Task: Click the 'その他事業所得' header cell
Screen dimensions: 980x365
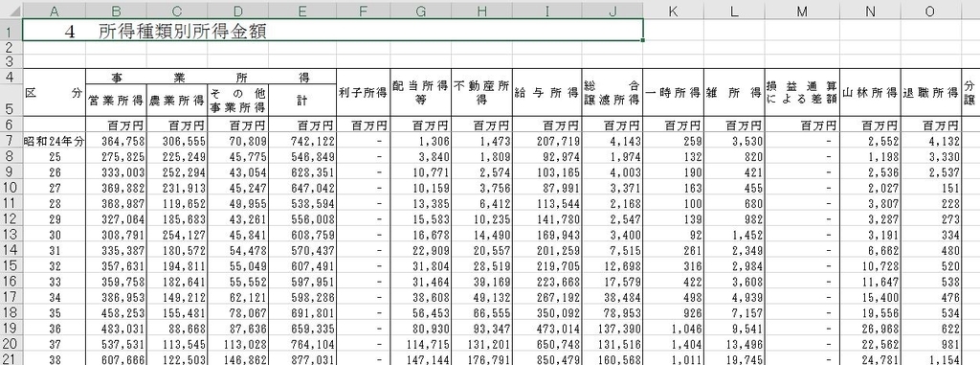Action: tap(238, 101)
